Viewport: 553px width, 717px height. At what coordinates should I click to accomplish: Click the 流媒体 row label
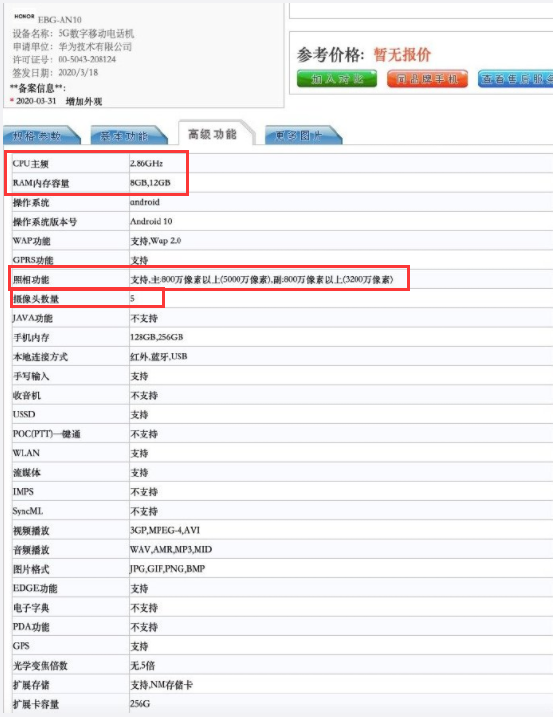click(x=27, y=472)
